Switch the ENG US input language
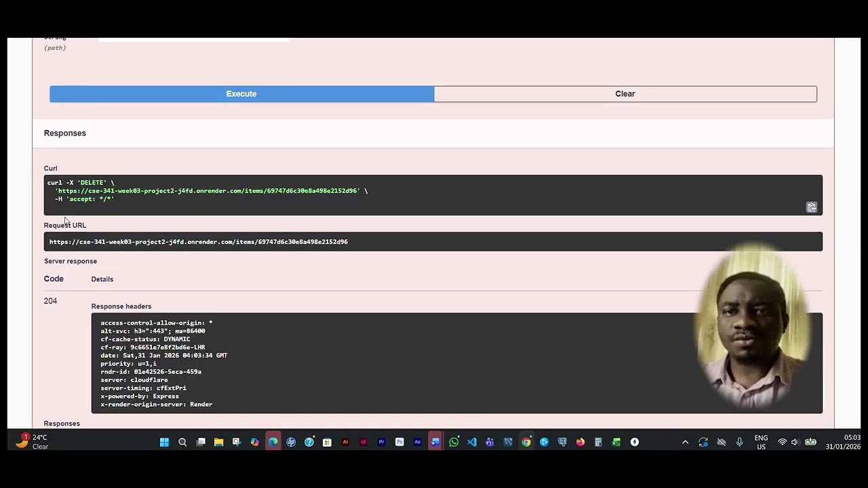 click(x=761, y=442)
